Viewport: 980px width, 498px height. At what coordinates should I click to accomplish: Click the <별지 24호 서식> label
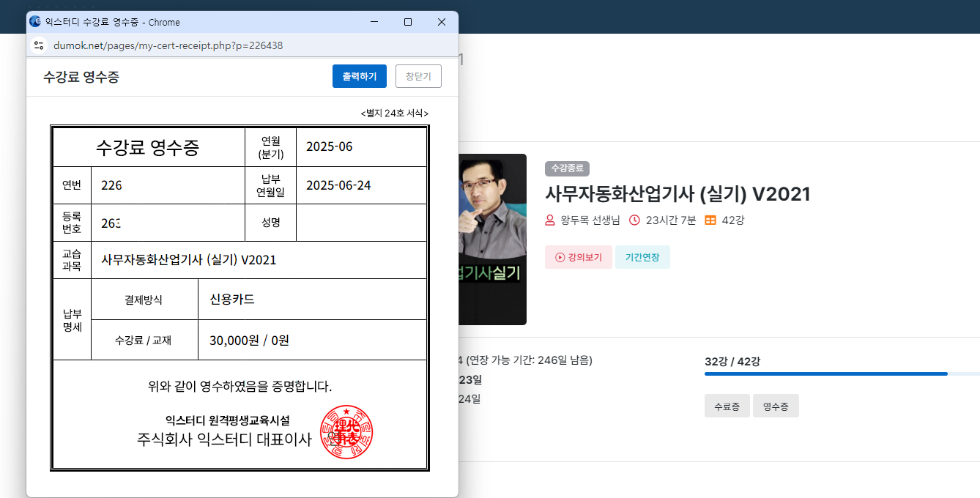[395, 113]
